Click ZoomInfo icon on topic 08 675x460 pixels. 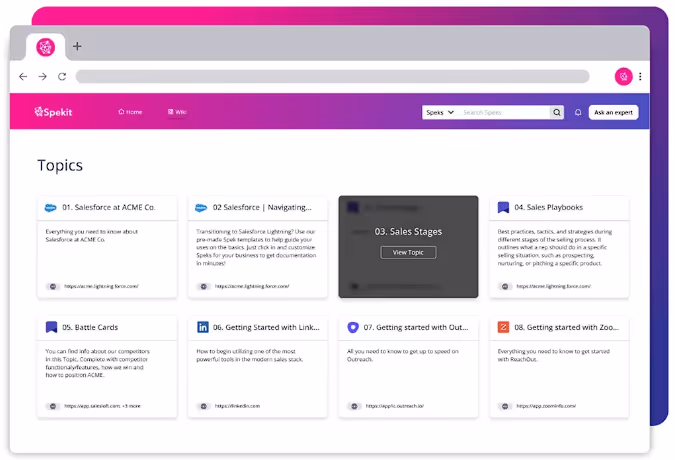click(x=503, y=327)
